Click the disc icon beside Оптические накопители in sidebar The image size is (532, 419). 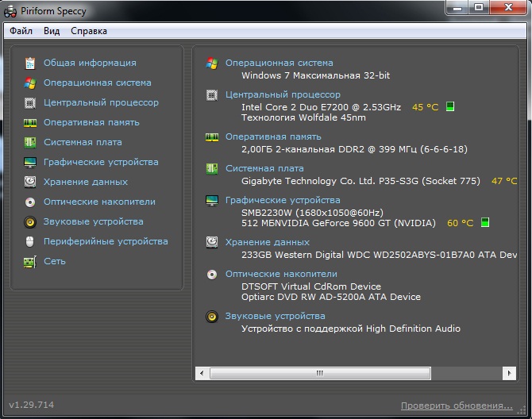coord(30,202)
